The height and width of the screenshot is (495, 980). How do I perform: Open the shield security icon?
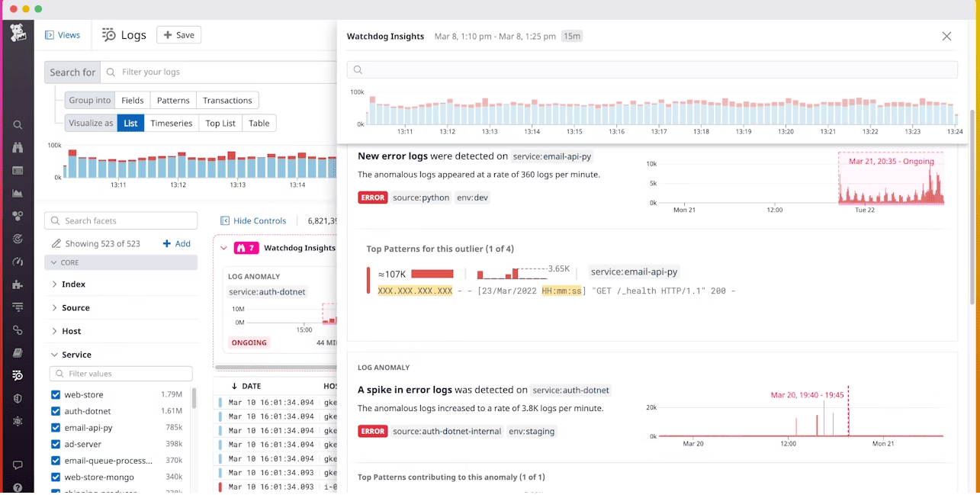point(18,398)
